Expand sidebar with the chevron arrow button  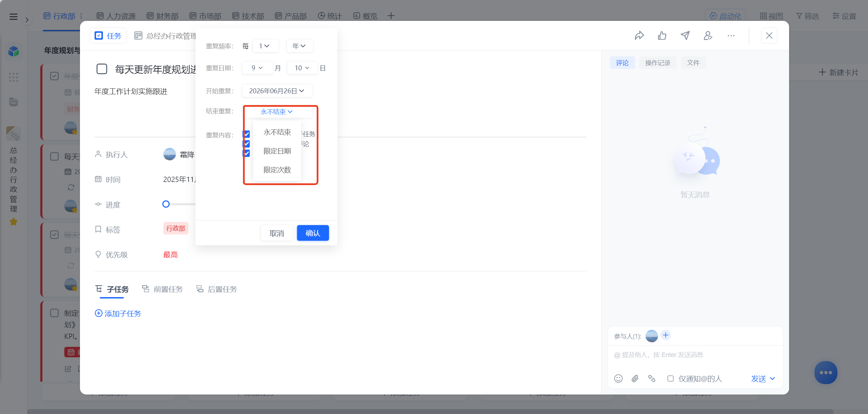(x=27, y=20)
